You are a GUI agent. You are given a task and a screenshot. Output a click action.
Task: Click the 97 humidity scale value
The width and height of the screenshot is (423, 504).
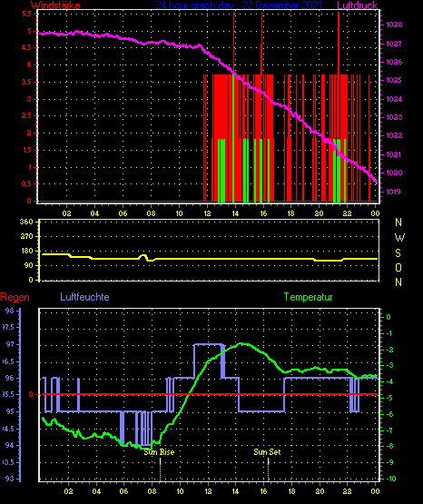[x=10, y=344]
